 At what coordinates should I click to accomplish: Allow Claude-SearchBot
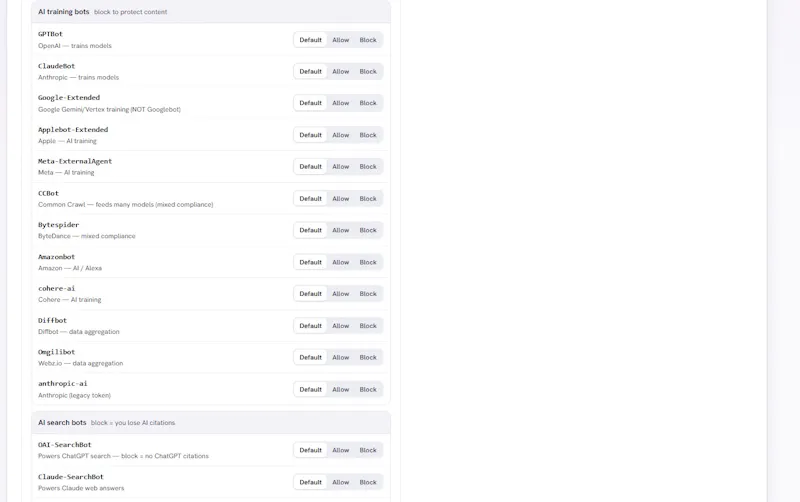[x=341, y=482]
